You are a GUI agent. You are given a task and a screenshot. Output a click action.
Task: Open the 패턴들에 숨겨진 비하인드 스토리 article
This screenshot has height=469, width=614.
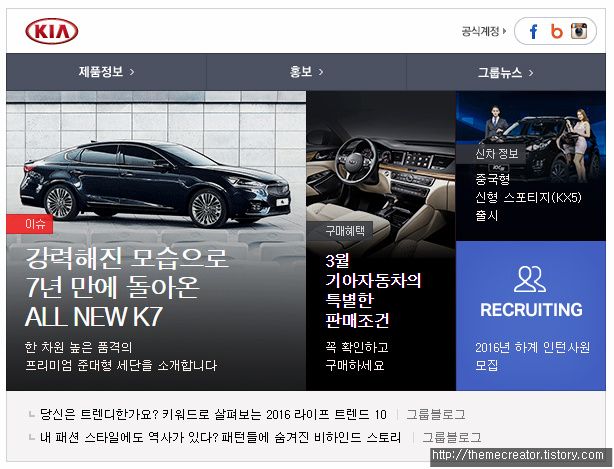click(x=220, y=437)
